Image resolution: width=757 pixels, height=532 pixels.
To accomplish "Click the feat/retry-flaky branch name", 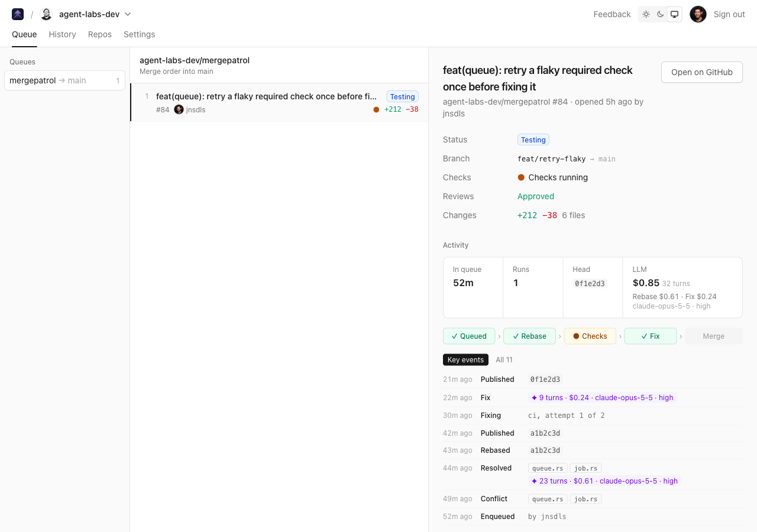I will 551,158.
